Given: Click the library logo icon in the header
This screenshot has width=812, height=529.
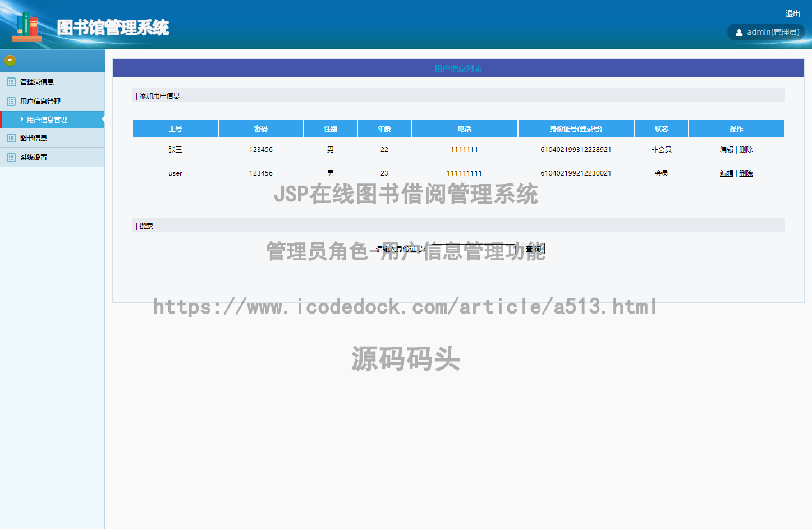Looking at the screenshot, I should pos(26,25).
